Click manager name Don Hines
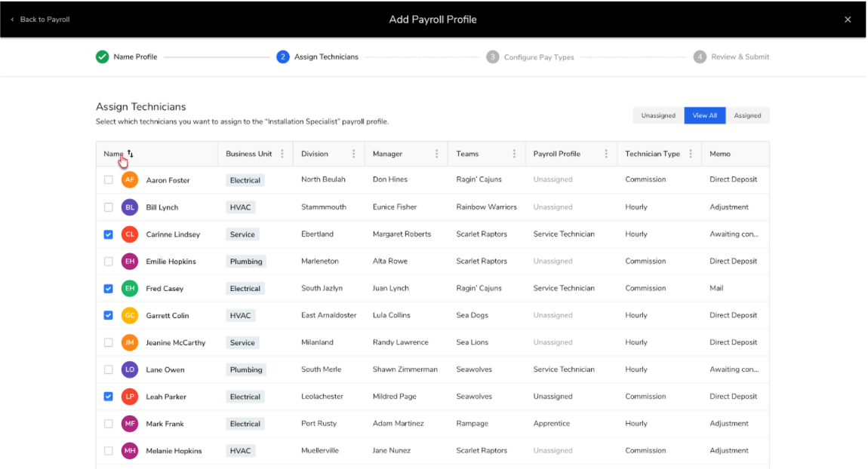The image size is (868, 469). (x=389, y=179)
